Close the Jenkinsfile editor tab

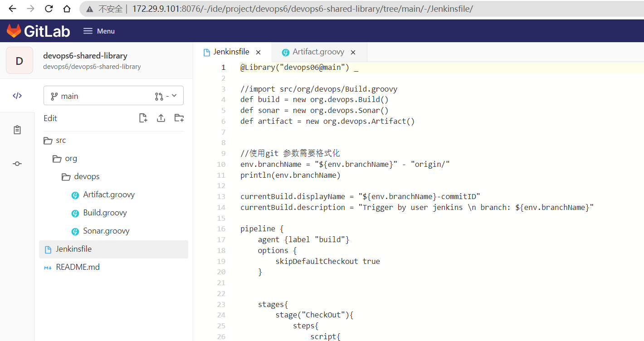[259, 52]
